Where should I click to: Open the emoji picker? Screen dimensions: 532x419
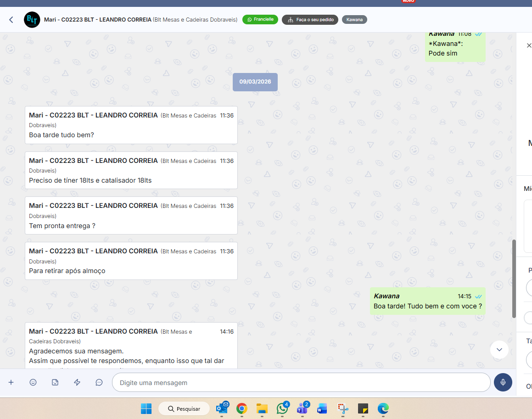pos(33,382)
